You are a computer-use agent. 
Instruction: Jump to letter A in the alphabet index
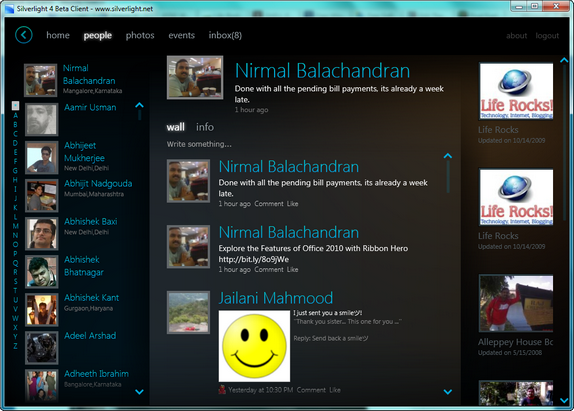(15, 115)
